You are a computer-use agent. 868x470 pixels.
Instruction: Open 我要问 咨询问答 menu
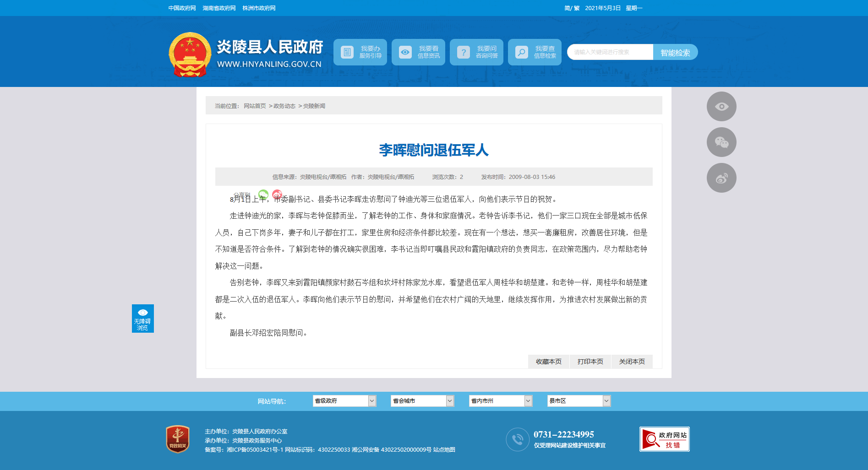click(x=476, y=52)
